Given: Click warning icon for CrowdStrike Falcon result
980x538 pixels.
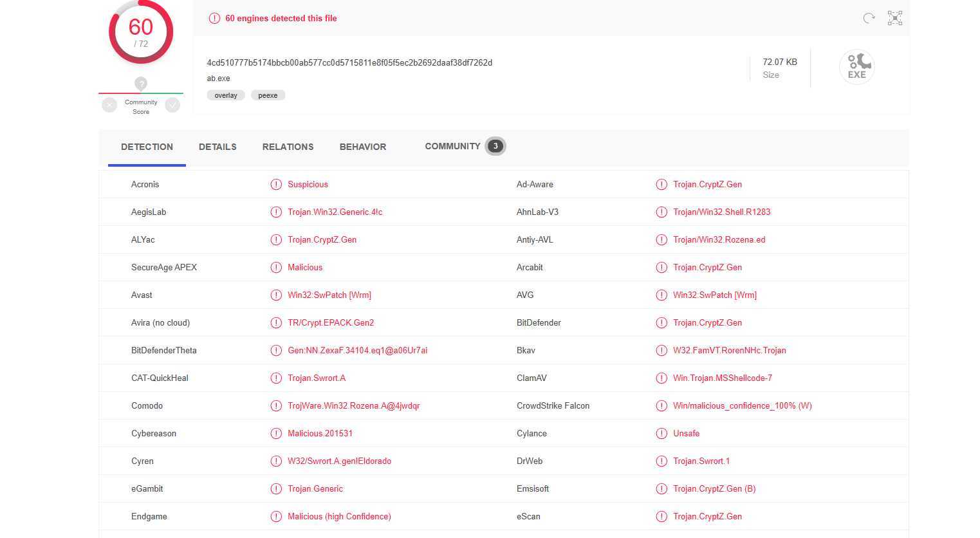Looking at the screenshot, I should 661,405.
